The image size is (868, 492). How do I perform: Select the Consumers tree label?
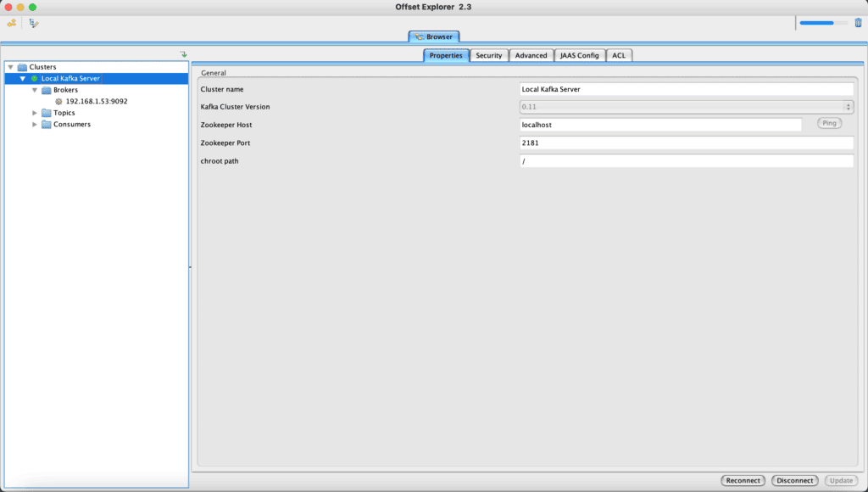pos(72,125)
